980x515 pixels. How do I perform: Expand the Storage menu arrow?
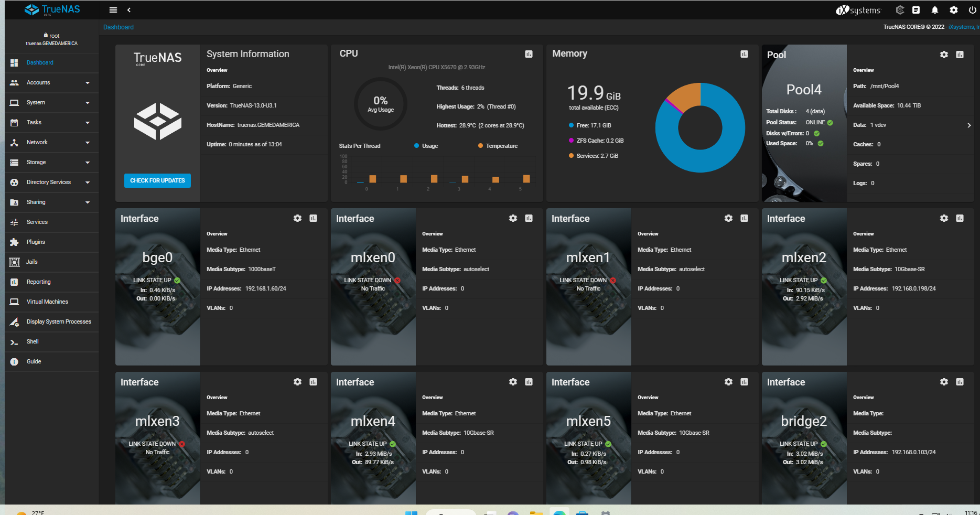pos(88,163)
